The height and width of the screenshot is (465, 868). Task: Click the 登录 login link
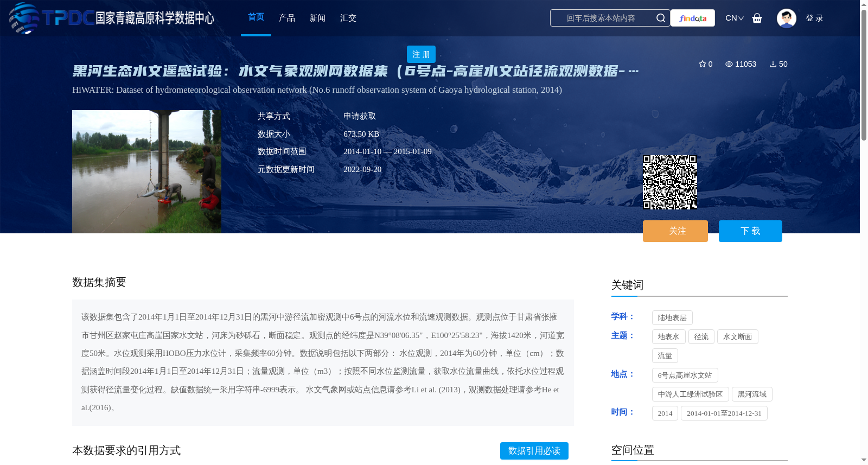pyautogui.click(x=814, y=18)
